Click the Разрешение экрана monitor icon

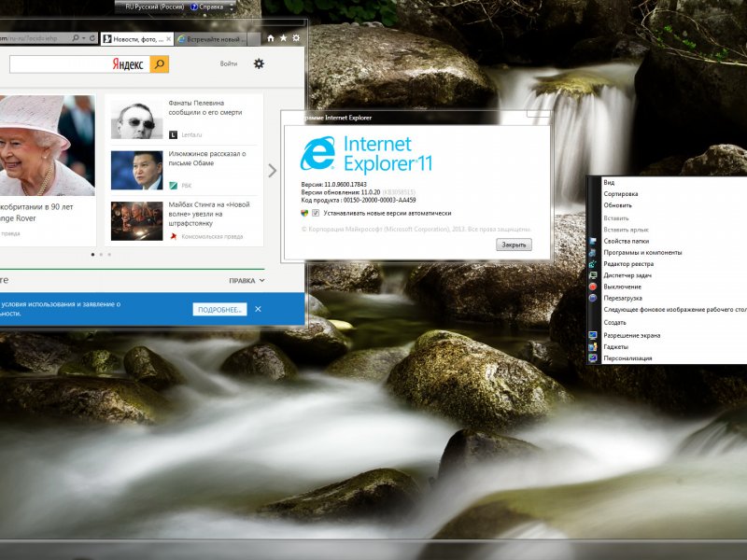(593, 336)
